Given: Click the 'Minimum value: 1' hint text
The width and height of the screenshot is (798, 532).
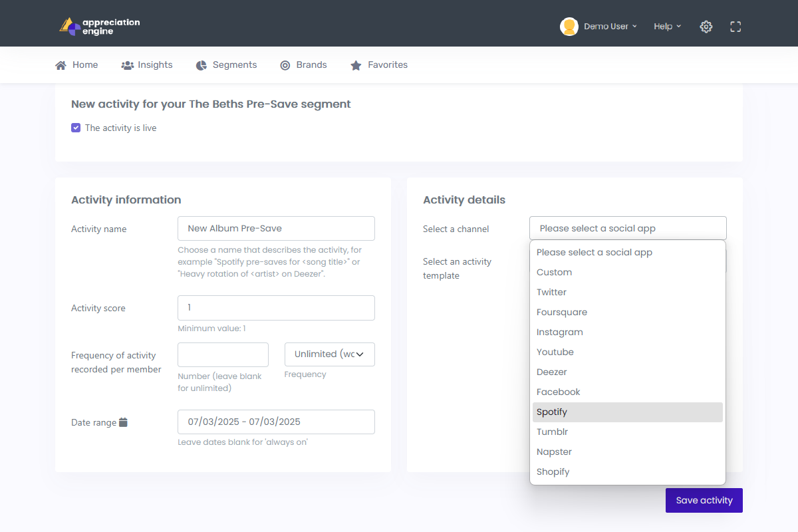Looking at the screenshot, I should coord(212,329).
